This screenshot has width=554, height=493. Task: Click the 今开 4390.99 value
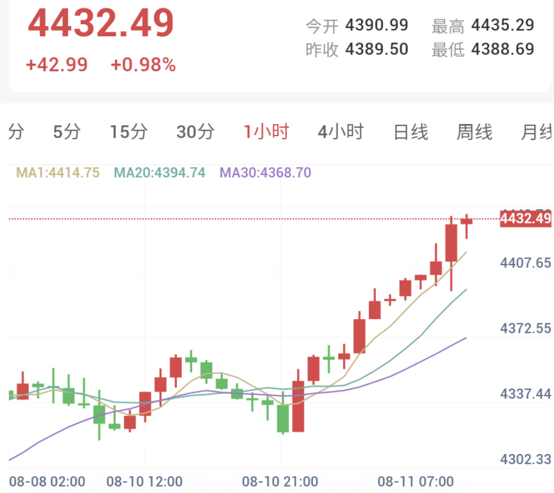(x=377, y=25)
